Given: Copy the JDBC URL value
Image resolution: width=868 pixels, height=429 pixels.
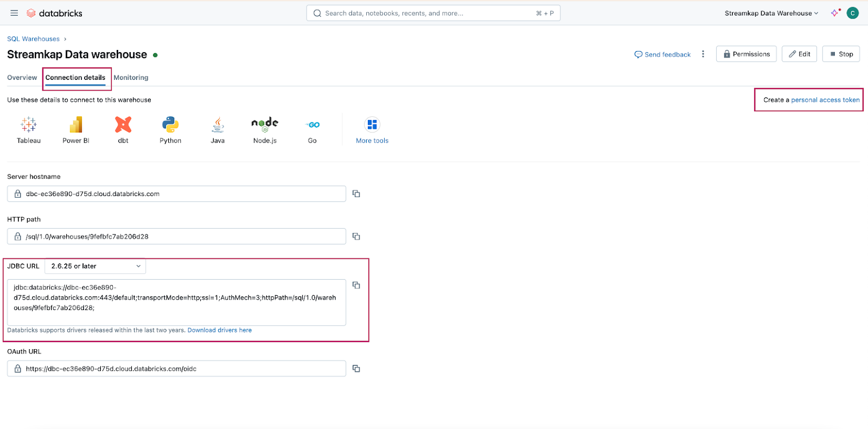Looking at the screenshot, I should point(356,285).
